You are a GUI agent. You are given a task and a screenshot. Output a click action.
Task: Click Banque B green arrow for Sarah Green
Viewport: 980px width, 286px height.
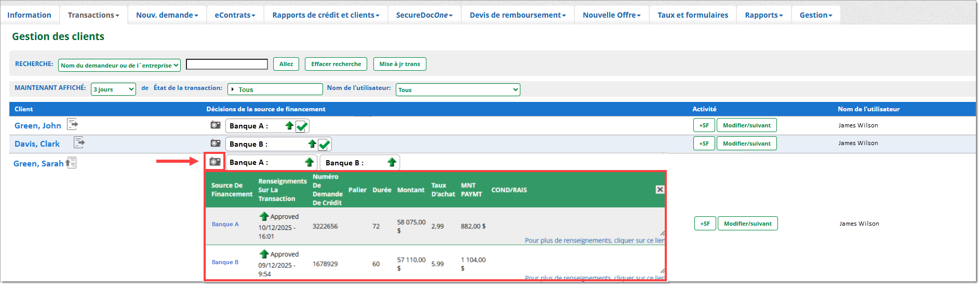coord(392,163)
